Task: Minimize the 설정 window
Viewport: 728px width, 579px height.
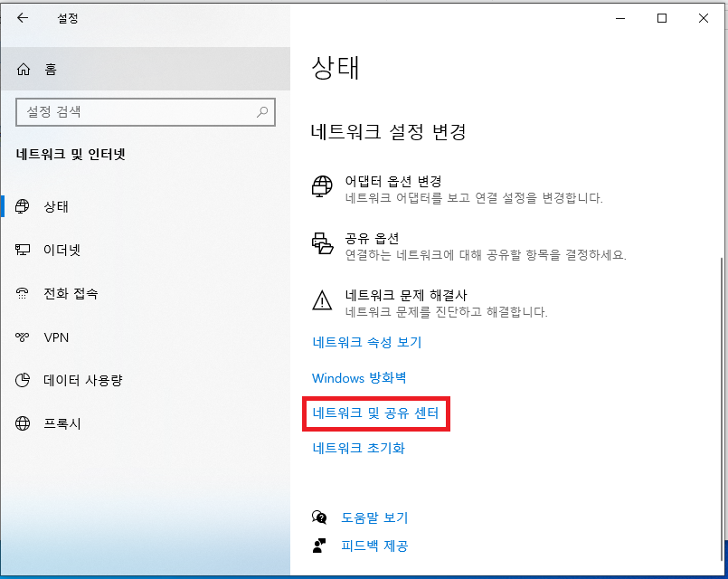Action: [620, 18]
